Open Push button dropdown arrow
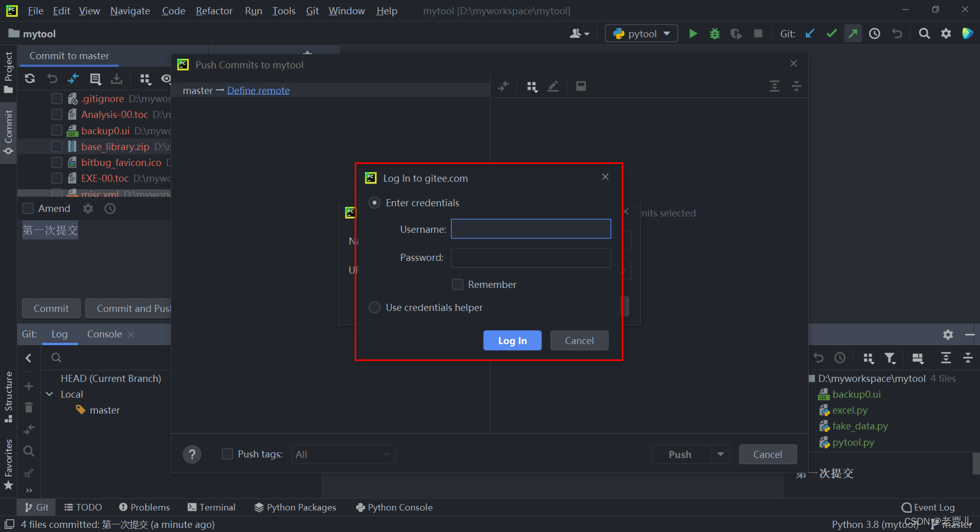The width and height of the screenshot is (980, 532). tap(720, 454)
